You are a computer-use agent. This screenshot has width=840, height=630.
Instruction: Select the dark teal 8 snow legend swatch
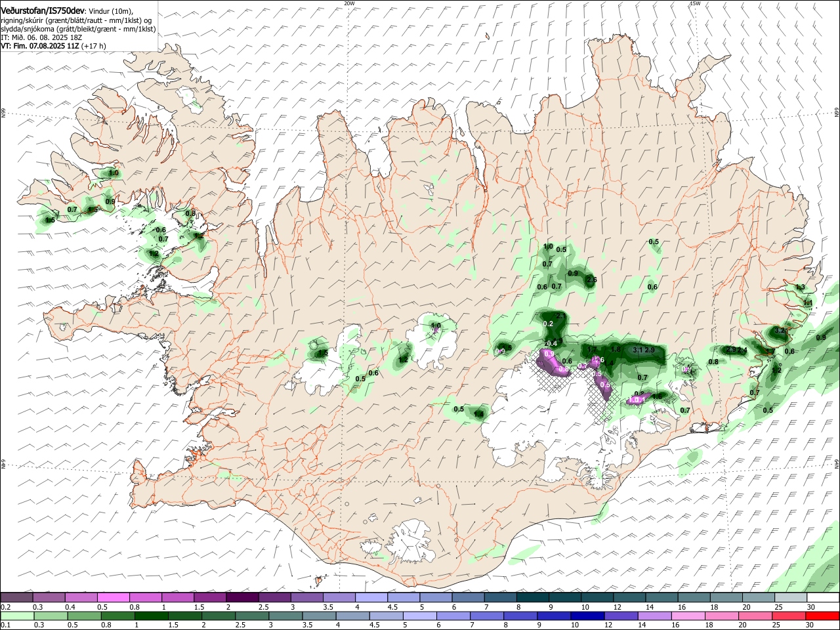point(533,597)
